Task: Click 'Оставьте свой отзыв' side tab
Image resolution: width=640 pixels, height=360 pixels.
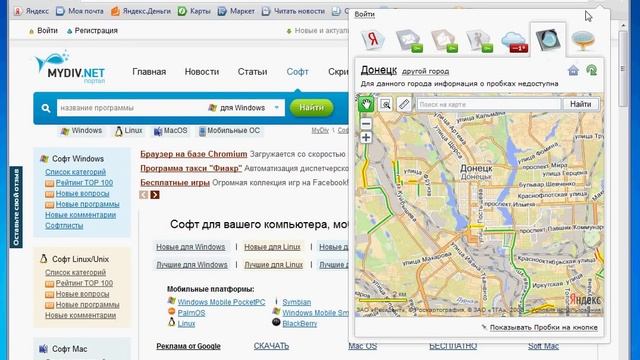Action: coord(16,207)
